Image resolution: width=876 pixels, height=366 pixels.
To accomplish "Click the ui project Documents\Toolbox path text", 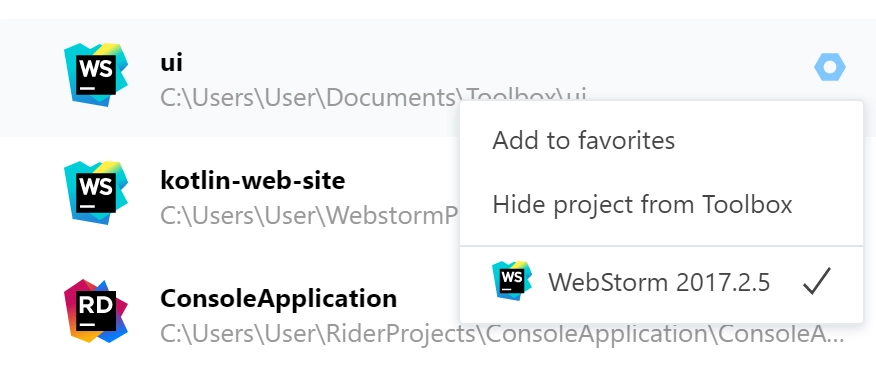I will coord(373,98).
